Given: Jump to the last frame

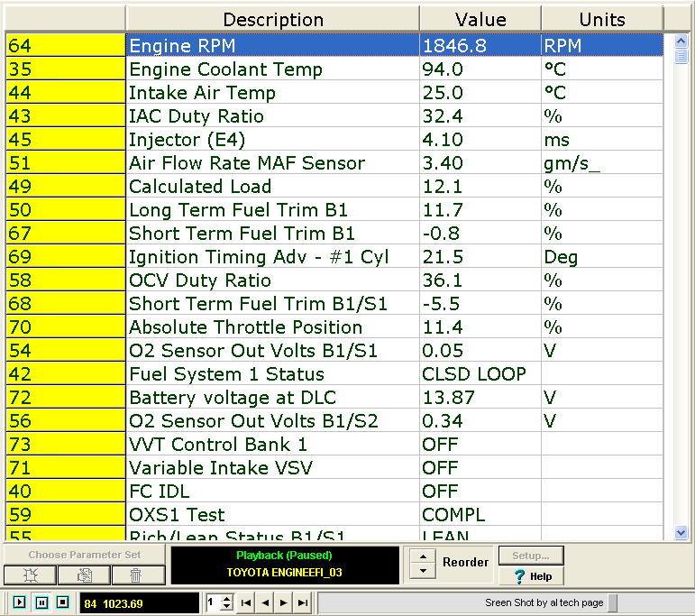Looking at the screenshot, I should pos(303,602).
